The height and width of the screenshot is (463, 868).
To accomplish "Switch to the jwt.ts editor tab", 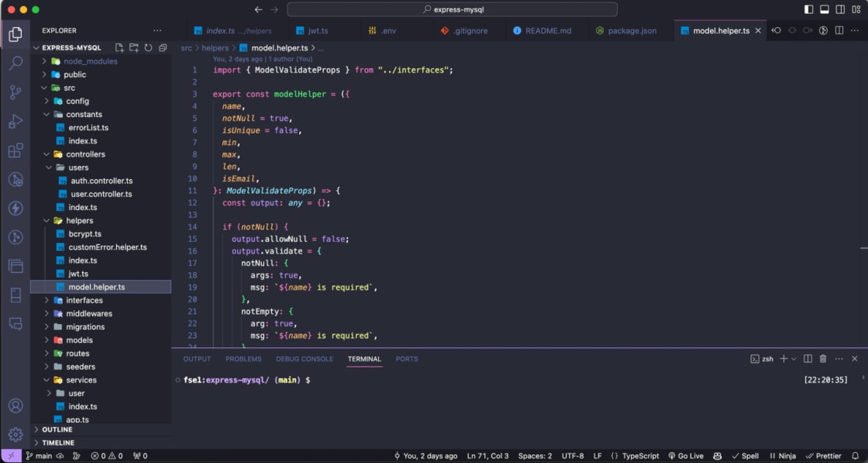I will pos(319,30).
